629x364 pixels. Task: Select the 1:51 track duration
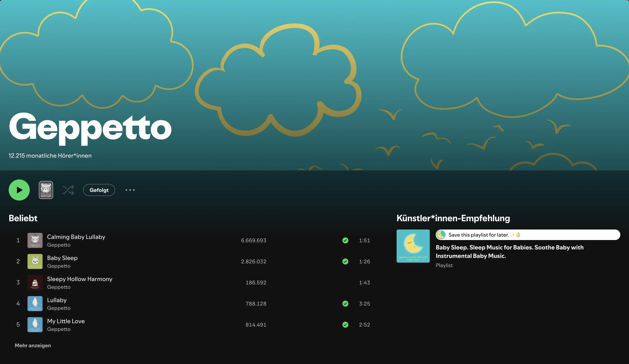click(364, 240)
